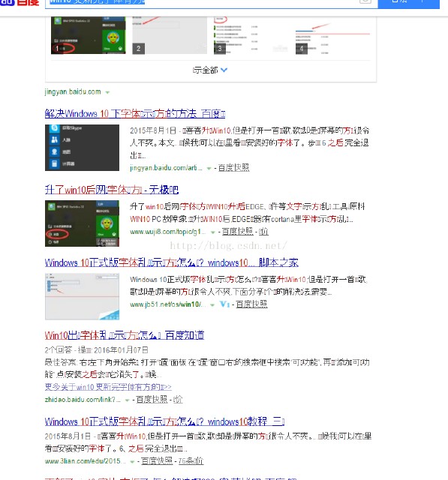Open Win10 百度知道 result title
This screenshot has width=448, height=480.
(125, 335)
